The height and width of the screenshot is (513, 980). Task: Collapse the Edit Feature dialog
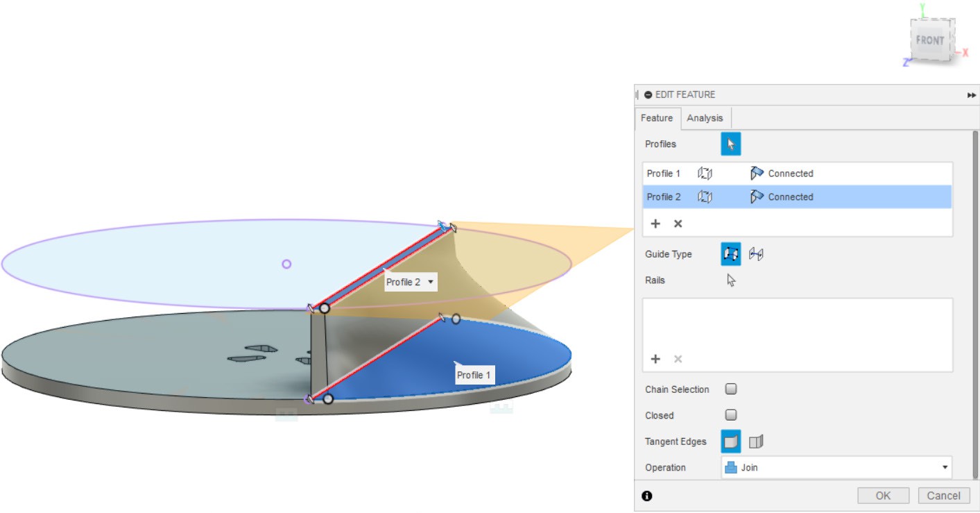(648, 95)
